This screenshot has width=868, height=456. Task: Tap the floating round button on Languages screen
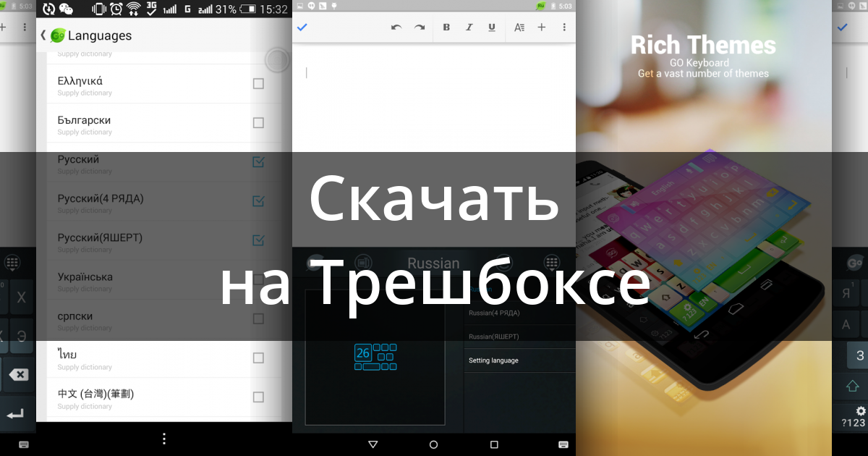coord(277,60)
